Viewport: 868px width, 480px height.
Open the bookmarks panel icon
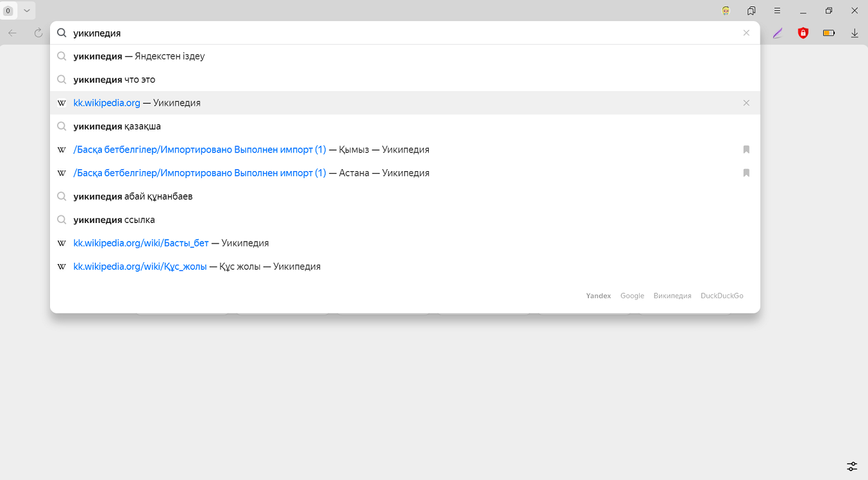[751, 11]
